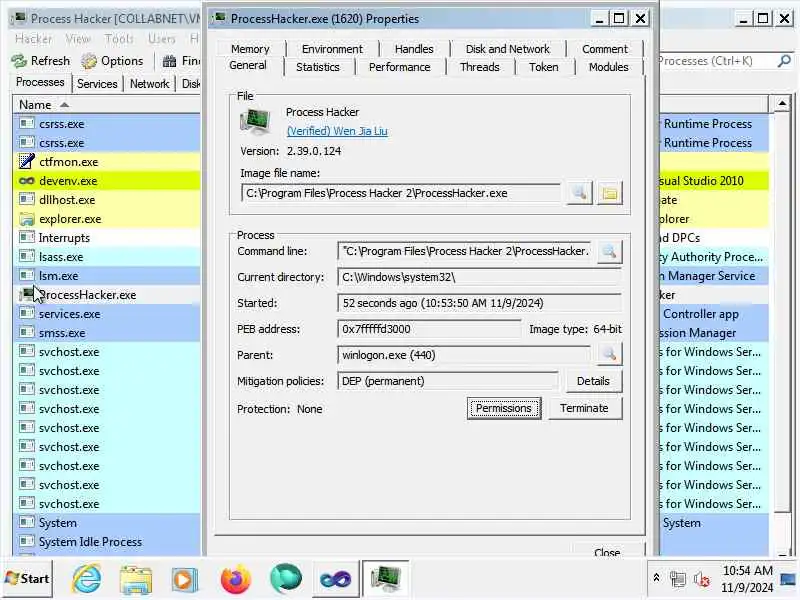This screenshot has width=800, height=600.
Task: Click the Permissions button
Action: tap(504, 408)
